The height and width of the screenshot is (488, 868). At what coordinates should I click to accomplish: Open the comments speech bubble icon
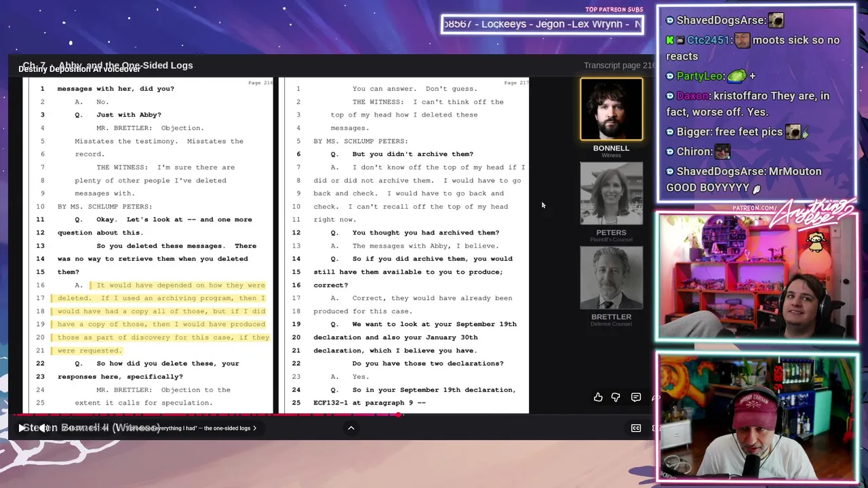636,398
